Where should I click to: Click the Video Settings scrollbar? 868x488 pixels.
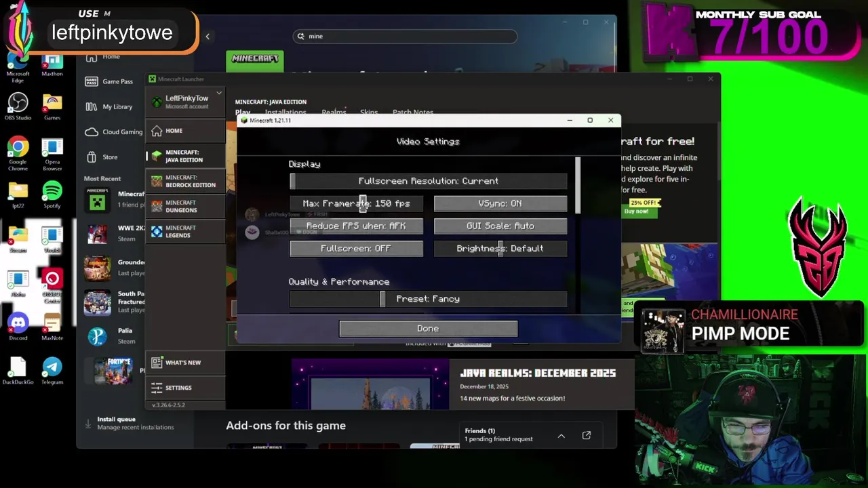click(x=578, y=185)
